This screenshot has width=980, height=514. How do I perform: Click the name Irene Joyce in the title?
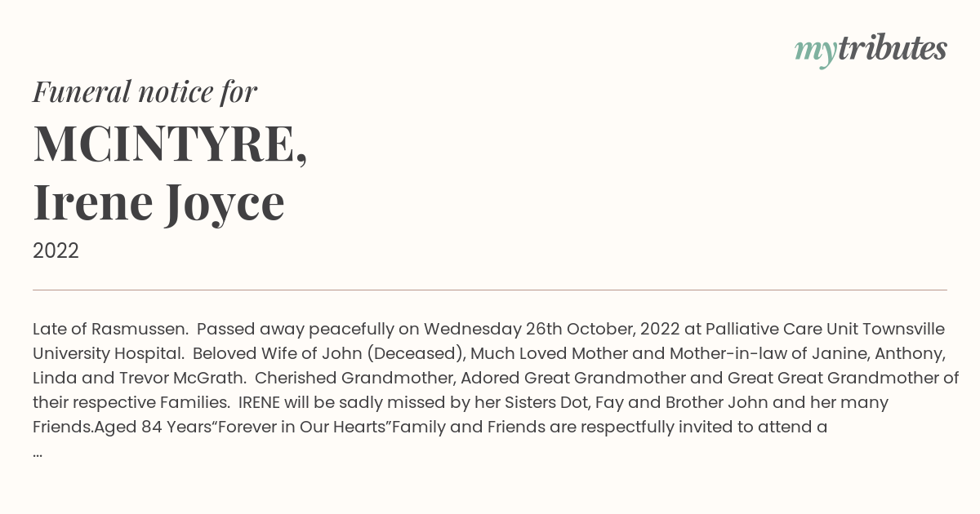tap(158, 202)
